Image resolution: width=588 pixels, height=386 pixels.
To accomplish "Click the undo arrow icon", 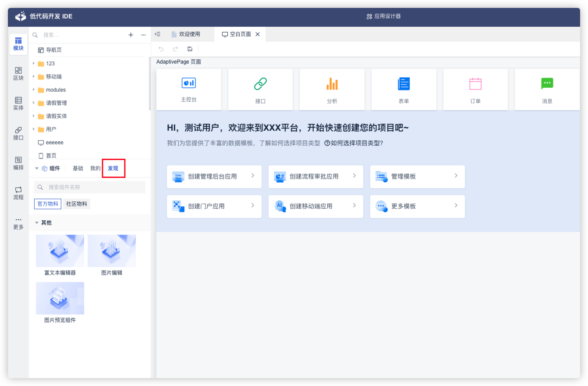I will 161,49.
